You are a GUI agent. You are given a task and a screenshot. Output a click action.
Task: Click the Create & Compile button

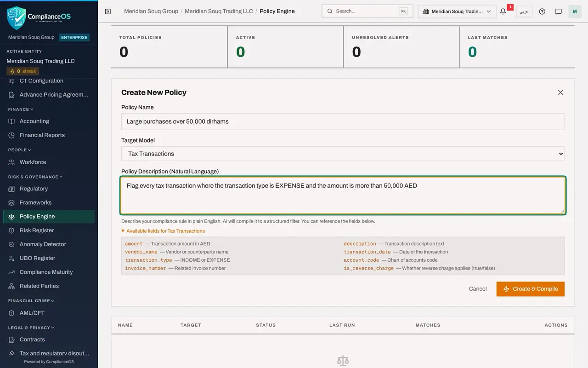[531, 289]
